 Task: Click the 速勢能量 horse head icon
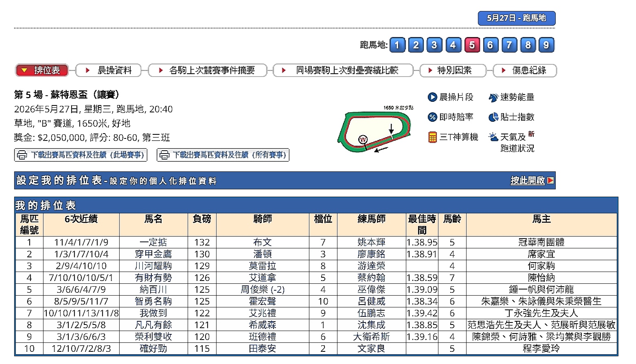coord(493,97)
